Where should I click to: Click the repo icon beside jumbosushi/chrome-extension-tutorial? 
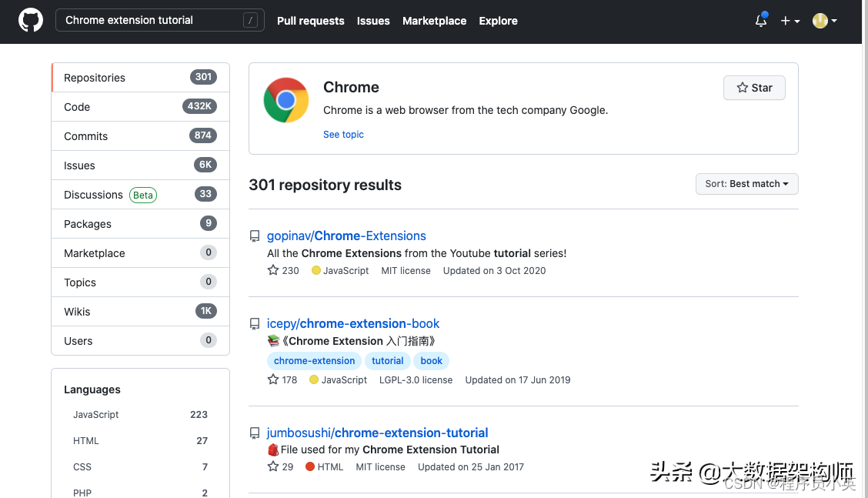coord(255,433)
